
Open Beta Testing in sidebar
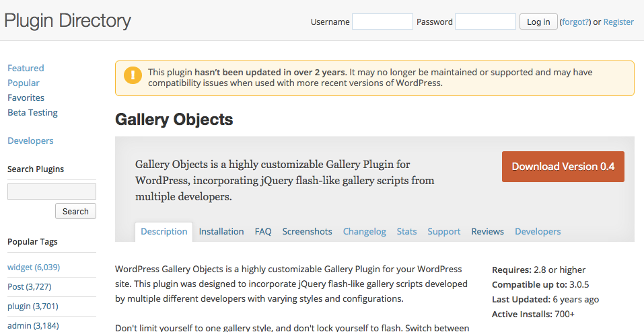pos(32,112)
